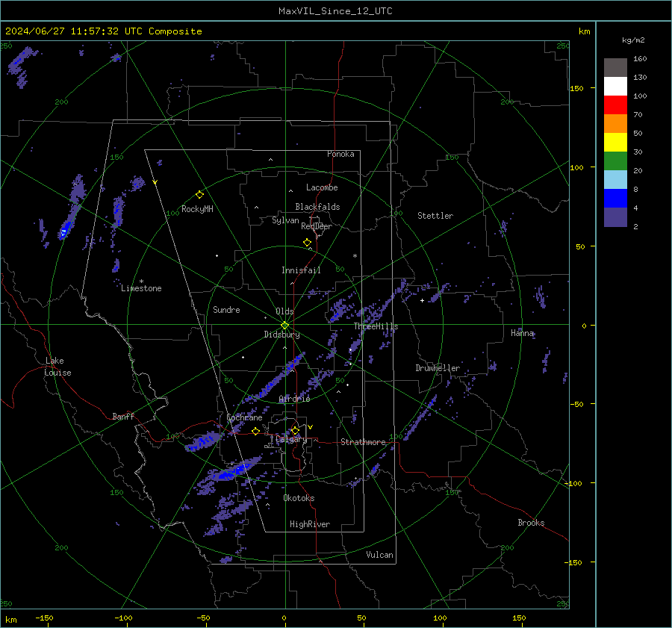Click the Drumheller city label
This screenshot has height=628, width=672.
coord(438,368)
